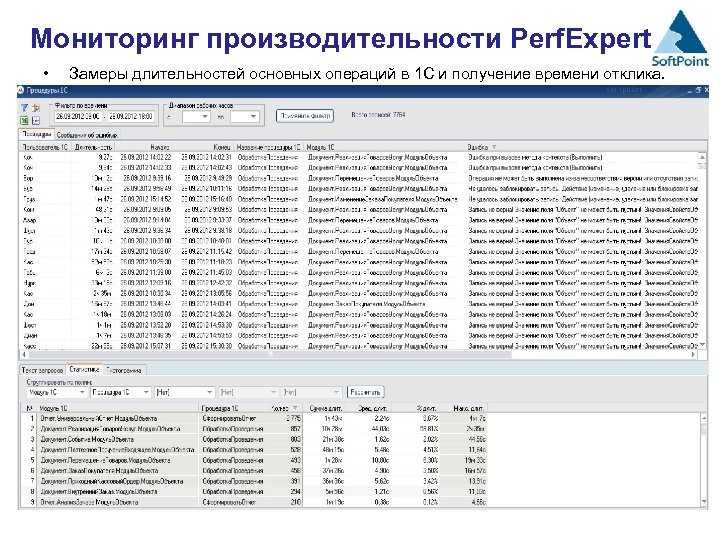
Task: Toggle sort arrow on Ошибка column header
Action: click(494, 147)
